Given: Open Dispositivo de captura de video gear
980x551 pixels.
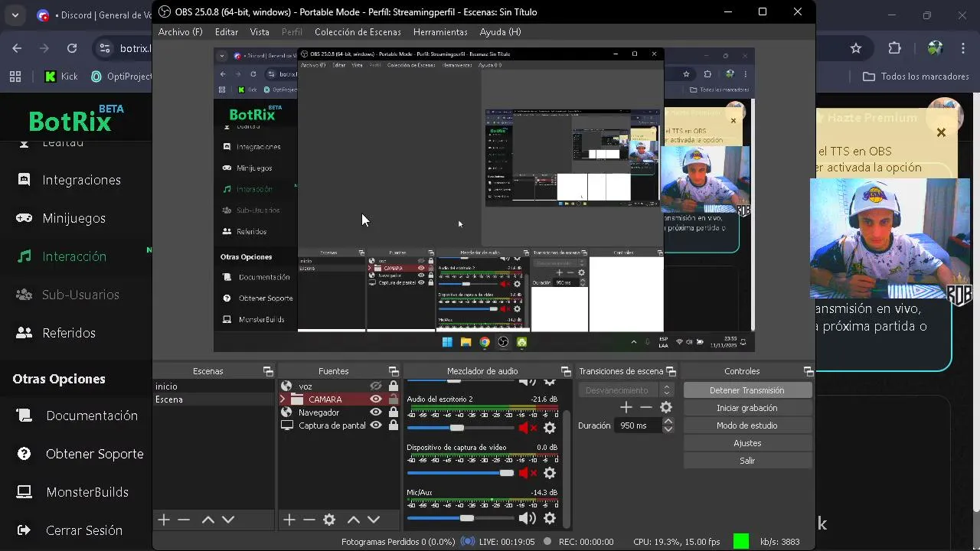Looking at the screenshot, I should point(550,474).
